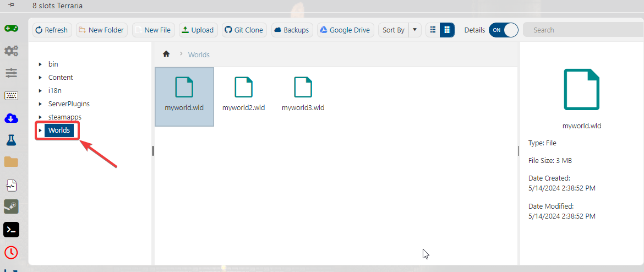Viewport: 644px width, 272px height.
Task: Open the folder file manager sidebar icon
Action: (x=11, y=161)
